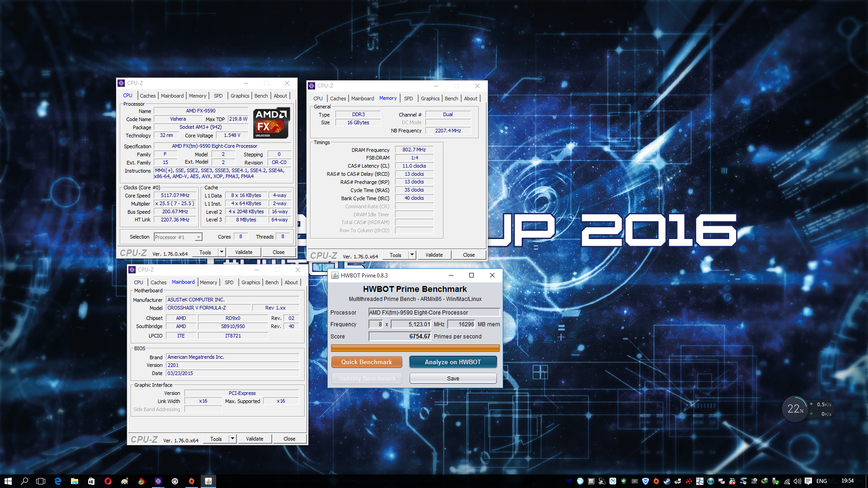Image resolution: width=868 pixels, height=488 pixels.
Task: Launch Microsoft Edge from taskbar
Action: coord(58,481)
